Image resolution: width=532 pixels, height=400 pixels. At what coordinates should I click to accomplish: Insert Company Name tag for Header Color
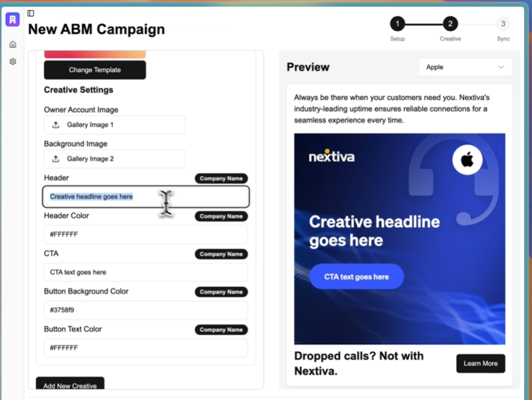(221, 216)
